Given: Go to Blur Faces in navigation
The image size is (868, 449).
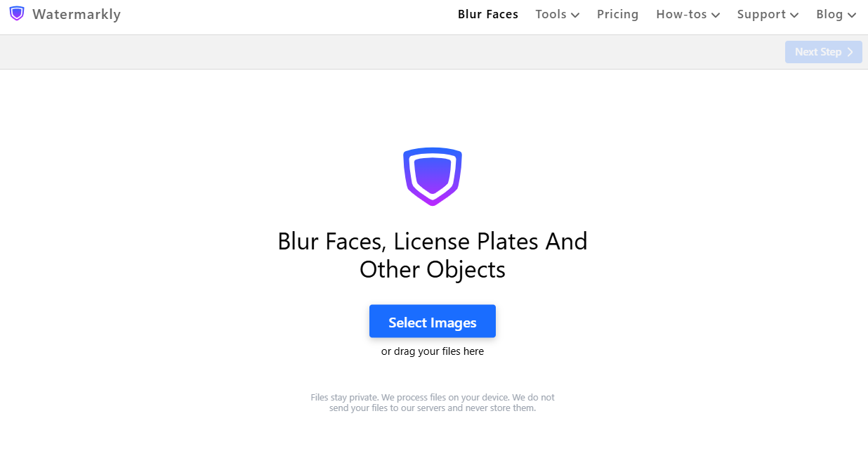Looking at the screenshot, I should [x=488, y=14].
